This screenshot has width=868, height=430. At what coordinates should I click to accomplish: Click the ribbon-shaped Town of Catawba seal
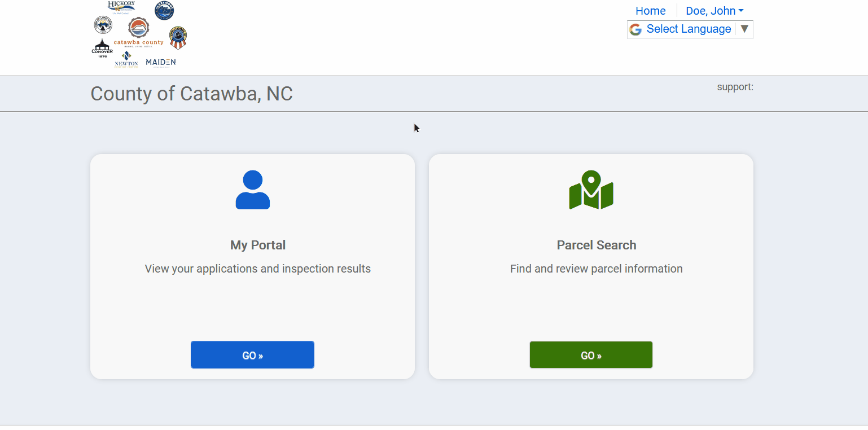coord(178,38)
